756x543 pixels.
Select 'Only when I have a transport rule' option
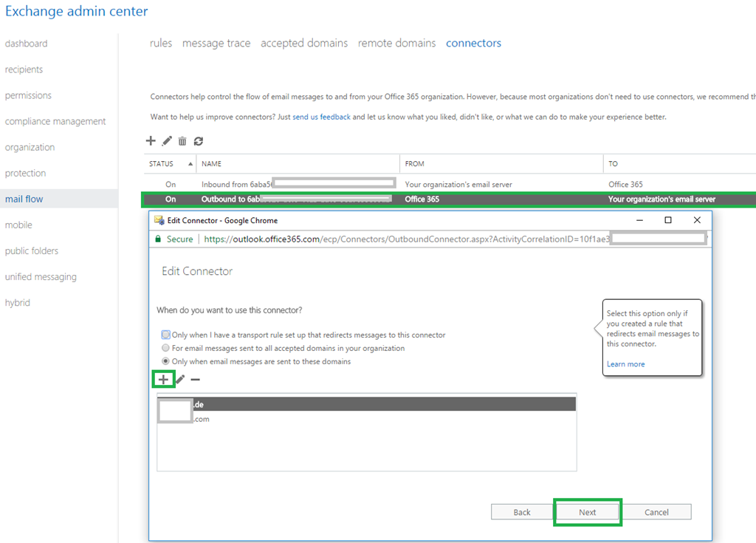tap(166, 335)
